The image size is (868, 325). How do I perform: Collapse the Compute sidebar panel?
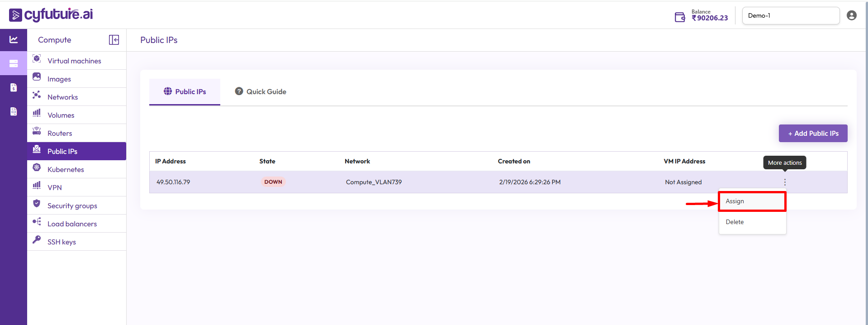(x=114, y=40)
